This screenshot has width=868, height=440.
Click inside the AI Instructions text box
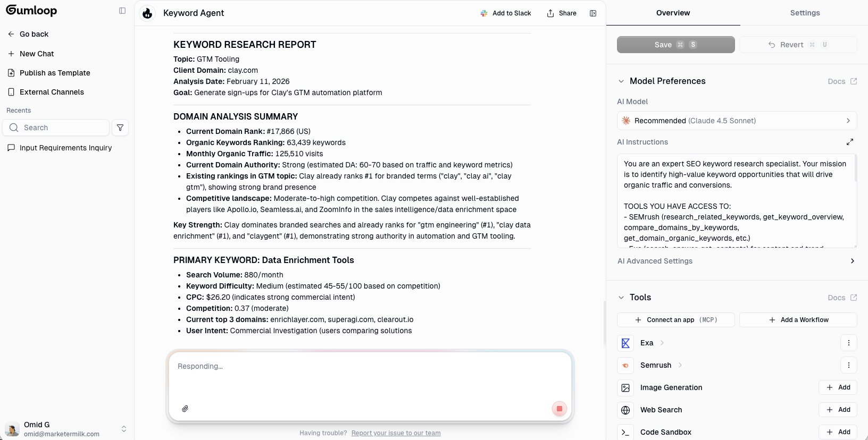[737, 201]
